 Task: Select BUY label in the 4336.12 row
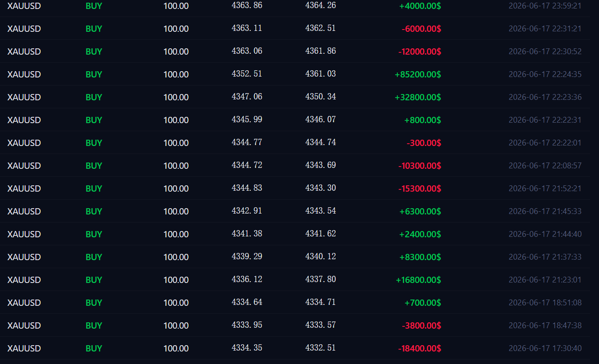(94, 280)
